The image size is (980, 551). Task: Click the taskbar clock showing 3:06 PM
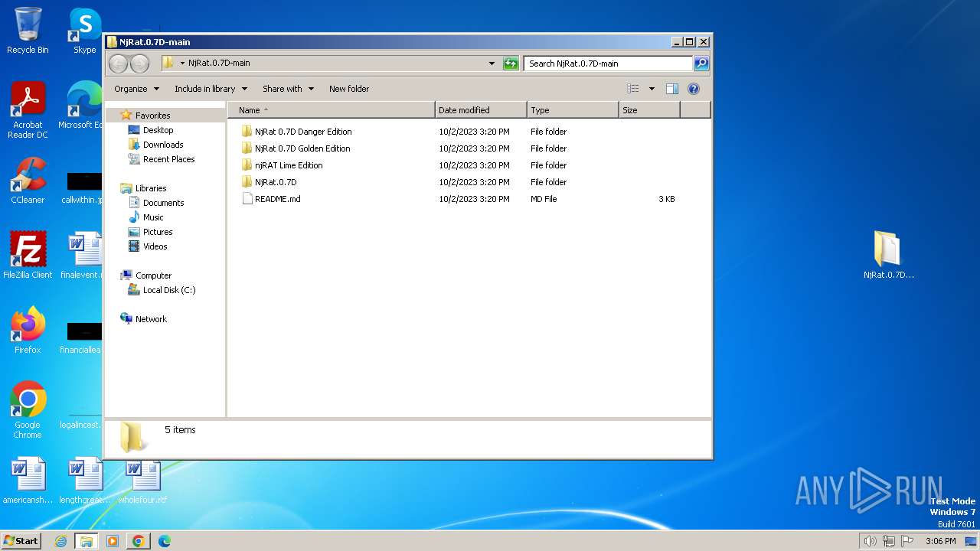[941, 541]
